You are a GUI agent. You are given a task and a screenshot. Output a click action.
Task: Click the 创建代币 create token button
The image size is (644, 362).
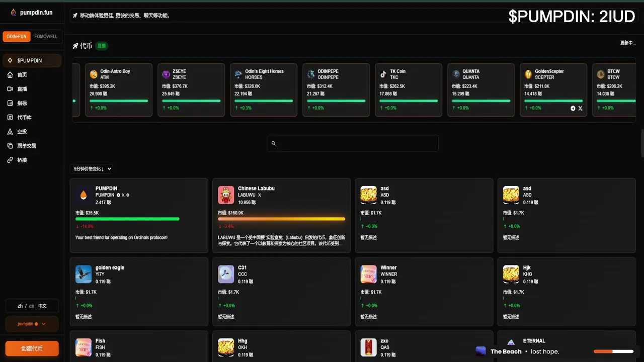tap(32, 348)
